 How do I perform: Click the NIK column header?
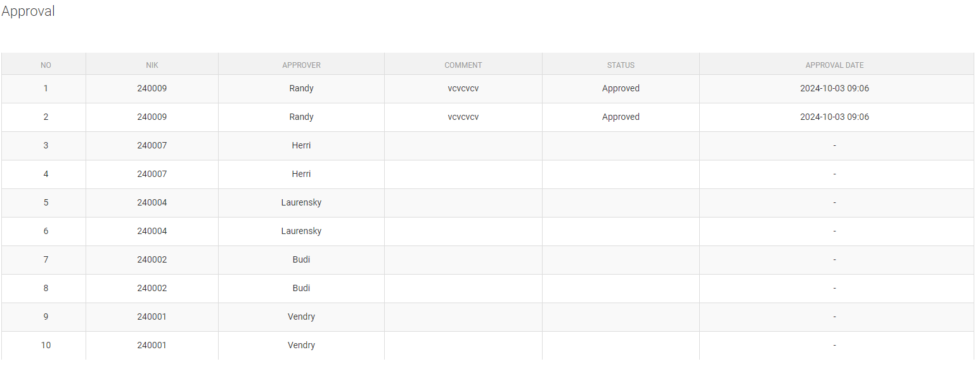pyautogui.click(x=152, y=65)
